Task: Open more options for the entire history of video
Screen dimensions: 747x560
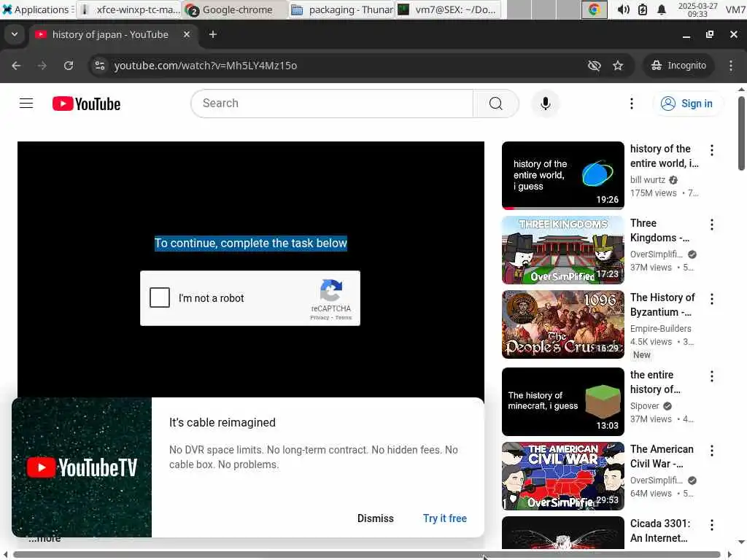Action: (x=712, y=377)
